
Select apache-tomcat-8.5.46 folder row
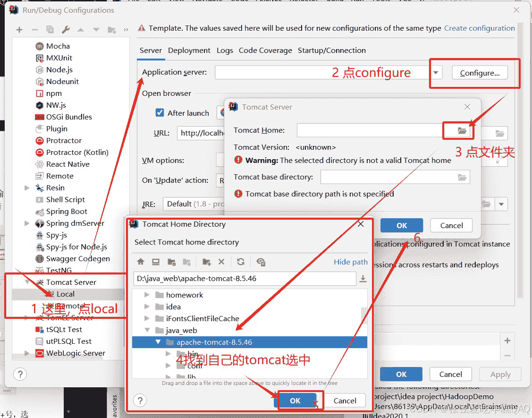(249, 342)
